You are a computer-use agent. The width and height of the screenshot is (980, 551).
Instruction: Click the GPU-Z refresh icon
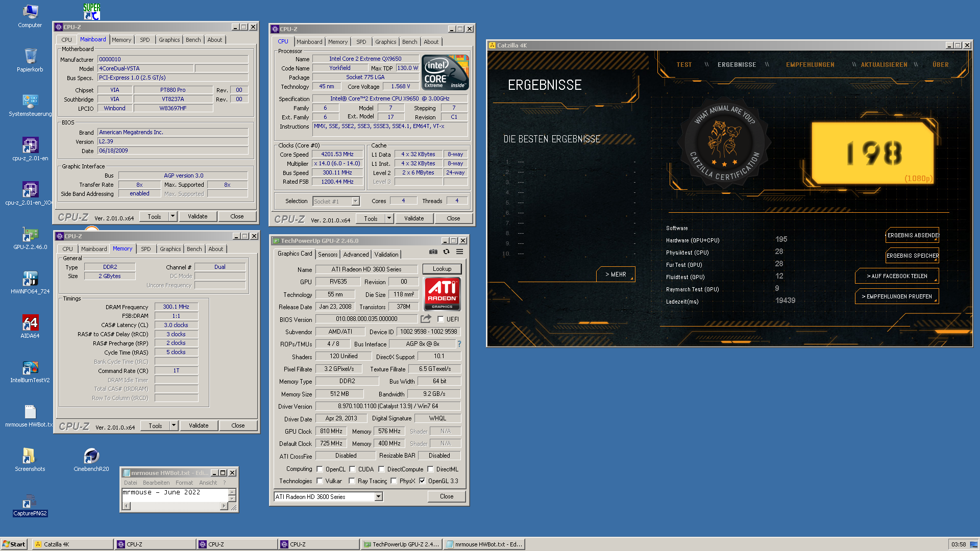tap(446, 252)
